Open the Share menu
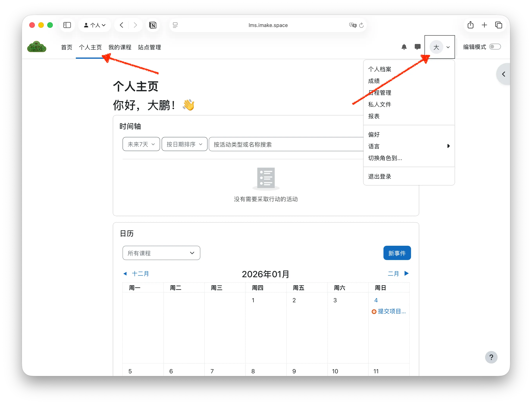The width and height of the screenshot is (532, 405). click(x=471, y=25)
